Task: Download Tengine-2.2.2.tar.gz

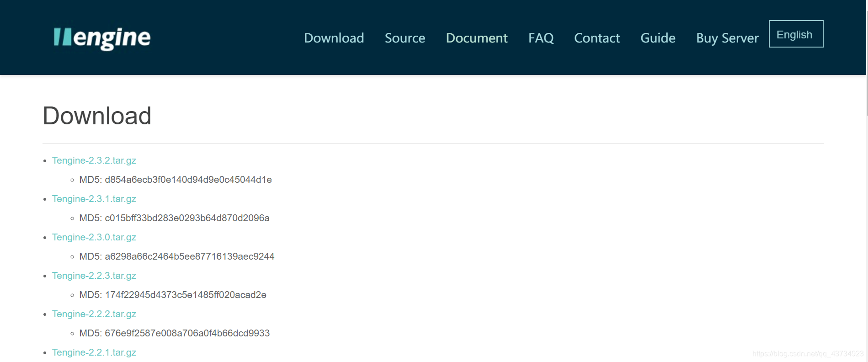Action: click(94, 314)
